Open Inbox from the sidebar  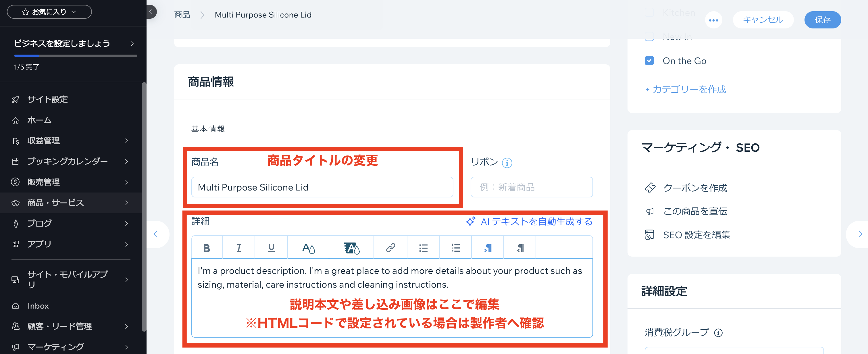[38, 306]
